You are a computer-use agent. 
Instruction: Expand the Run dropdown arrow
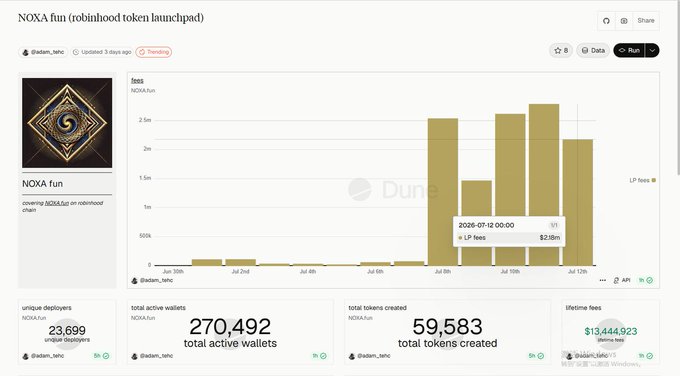coord(652,50)
